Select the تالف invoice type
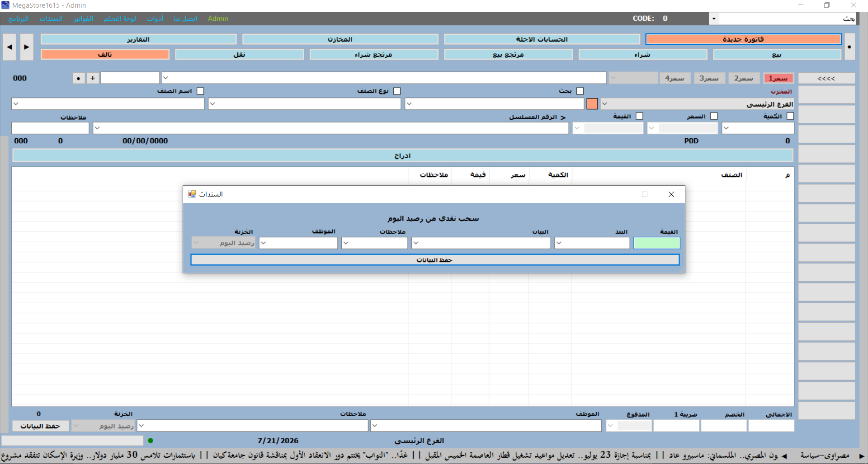Image resolution: width=868 pixels, height=464 pixels. (105, 55)
